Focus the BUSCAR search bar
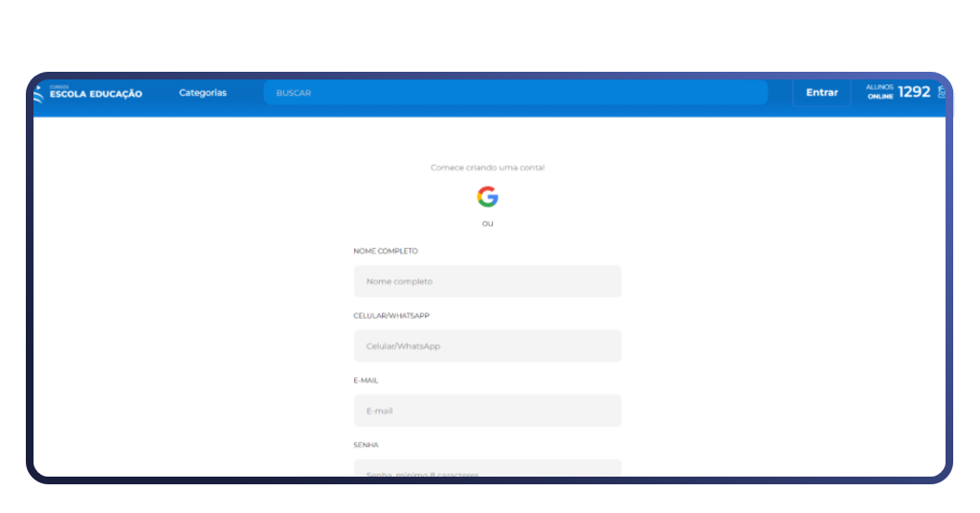This screenshot has height=513, width=980. coord(515,93)
